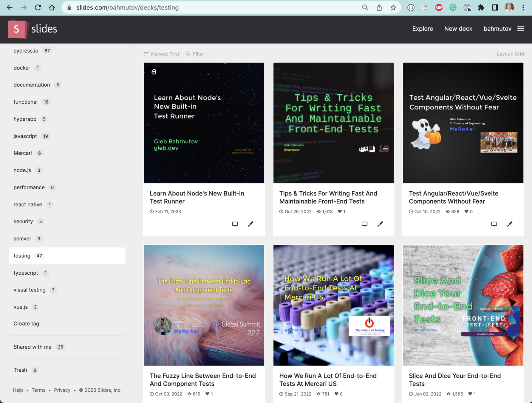
Task: Open Slice And Dice deck thumbnail
Action: coord(463,305)
